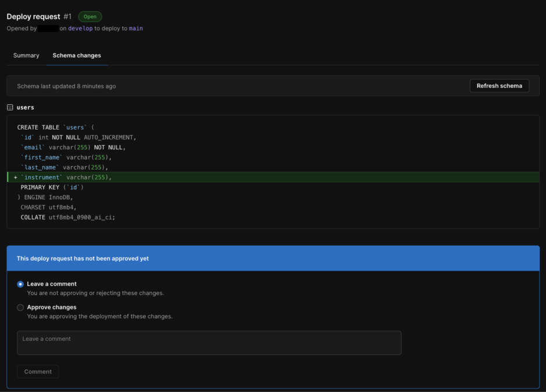This screenshot has width=546, height=392.
Task: Open the Schema changes tab
Action: [x=77, y=56]
